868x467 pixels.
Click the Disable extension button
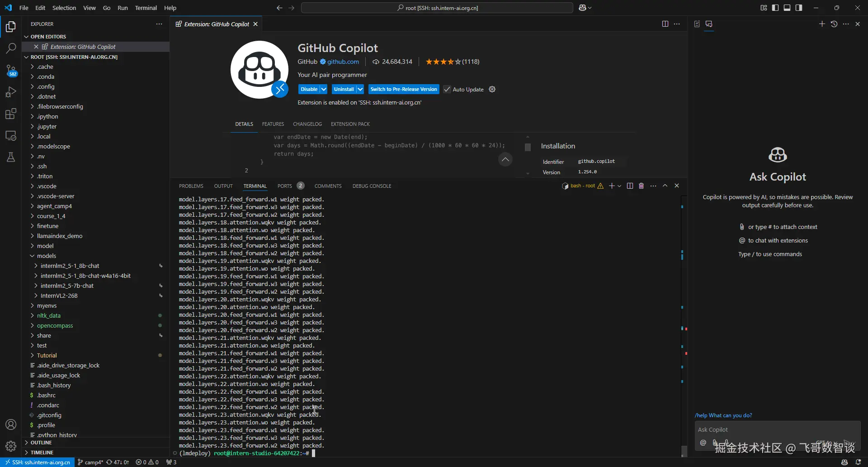[309, 89]
